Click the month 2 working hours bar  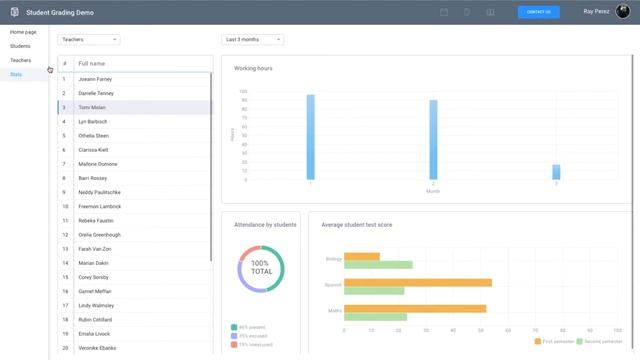[x=433, y=140]
